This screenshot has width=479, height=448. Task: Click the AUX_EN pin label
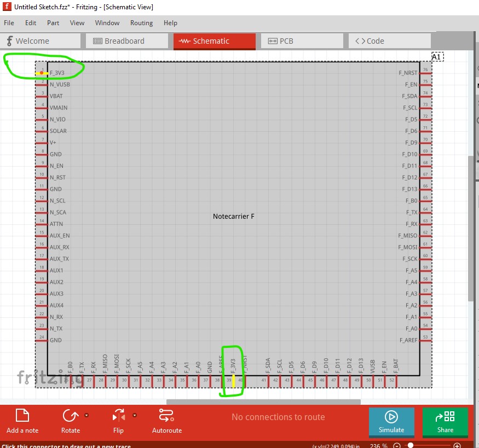(x=60, y=235)
